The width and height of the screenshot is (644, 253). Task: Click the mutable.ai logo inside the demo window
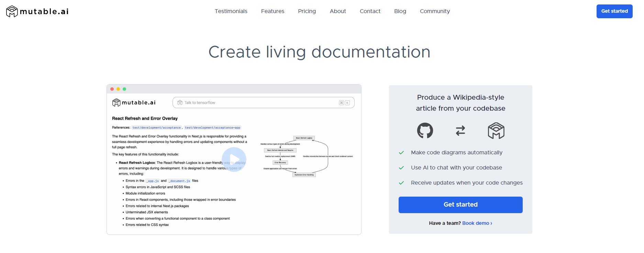coord(134,102)
